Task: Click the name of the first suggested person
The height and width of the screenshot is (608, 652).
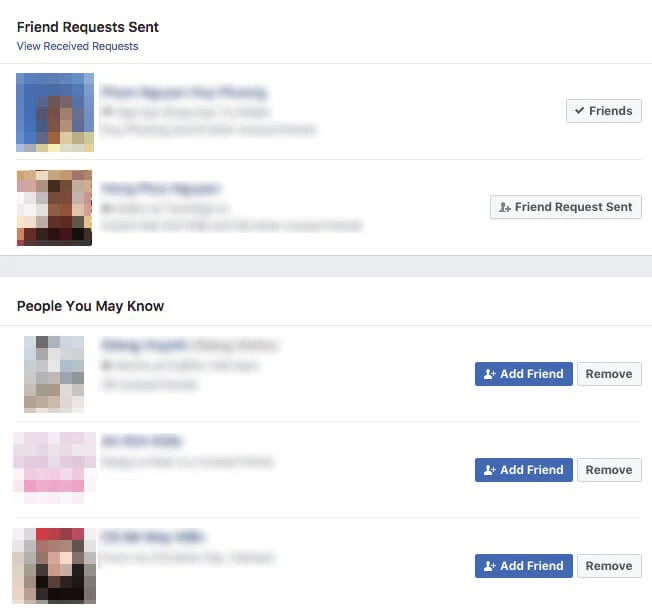Action: point(189,345)
